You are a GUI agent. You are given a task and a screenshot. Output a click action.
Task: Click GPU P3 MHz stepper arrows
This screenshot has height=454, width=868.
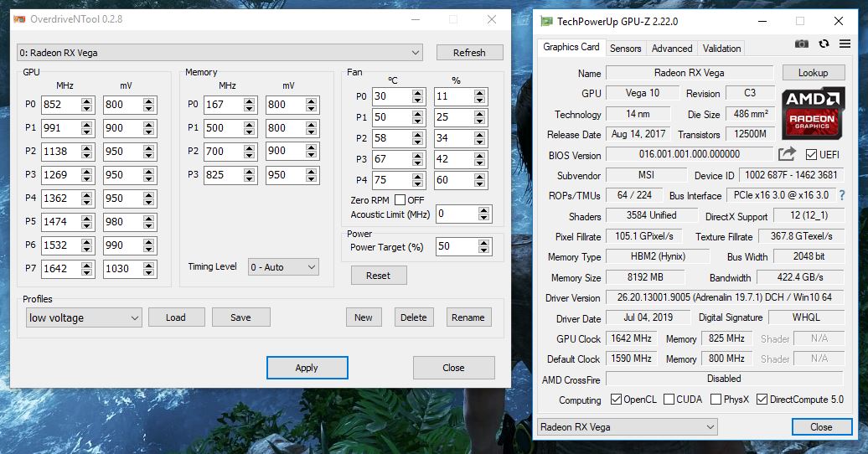[x=87, y=175]
